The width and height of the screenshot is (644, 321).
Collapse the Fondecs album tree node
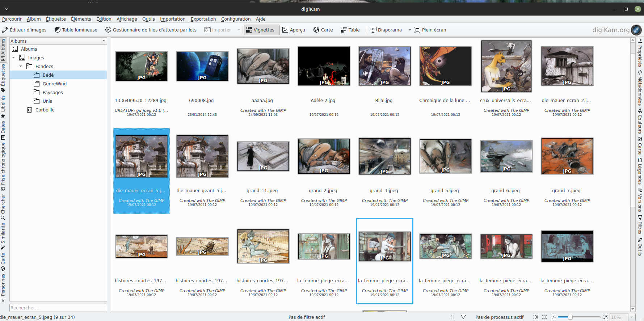point(21,66)
